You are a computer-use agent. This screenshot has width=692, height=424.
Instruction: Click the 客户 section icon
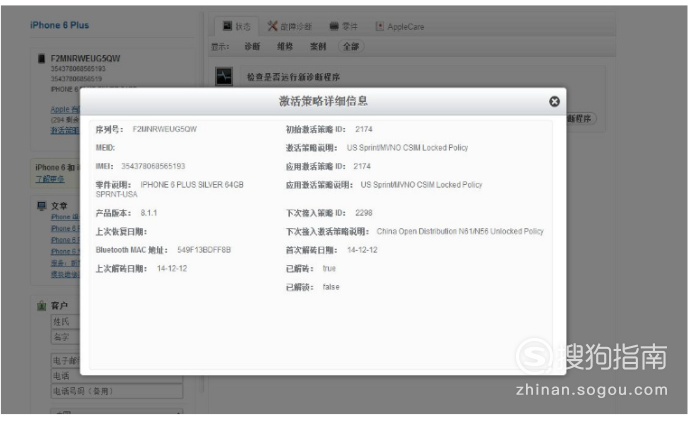point(41,305)
